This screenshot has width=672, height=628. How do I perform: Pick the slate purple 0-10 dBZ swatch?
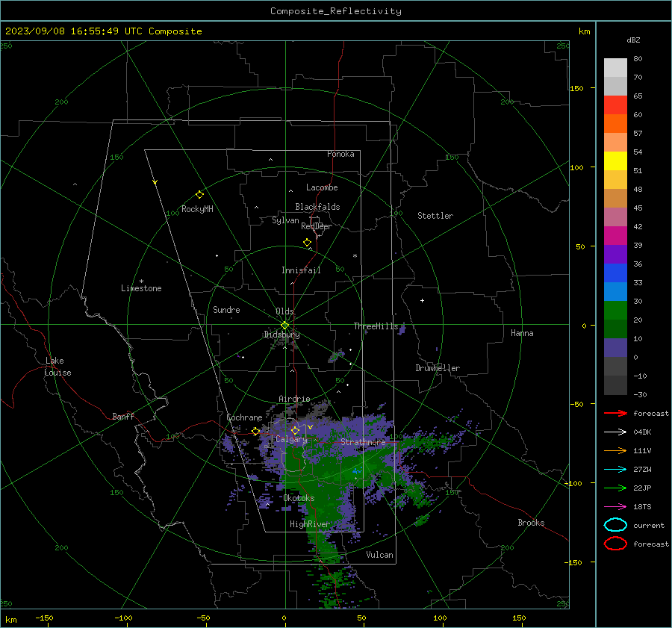pos(615,347)
